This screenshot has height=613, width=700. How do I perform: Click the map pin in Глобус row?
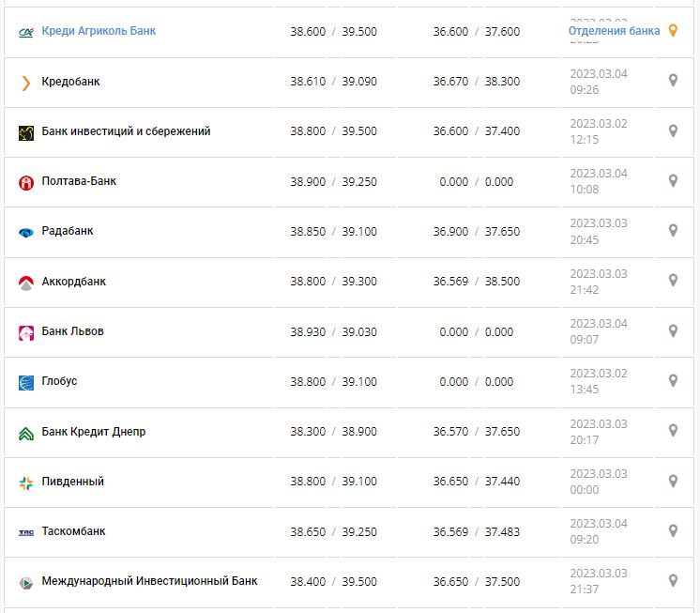pyautogui.click(x=672, y=381)
